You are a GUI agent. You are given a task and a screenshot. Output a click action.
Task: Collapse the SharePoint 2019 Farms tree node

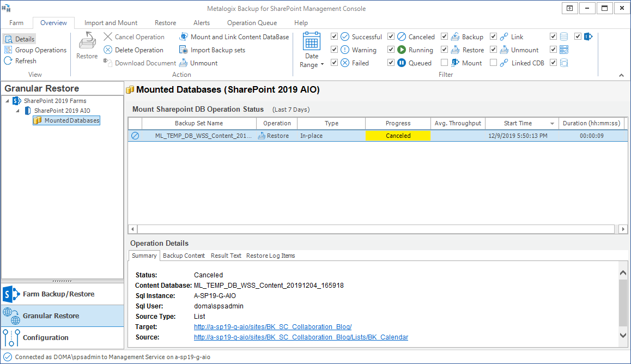pos(7,101)
